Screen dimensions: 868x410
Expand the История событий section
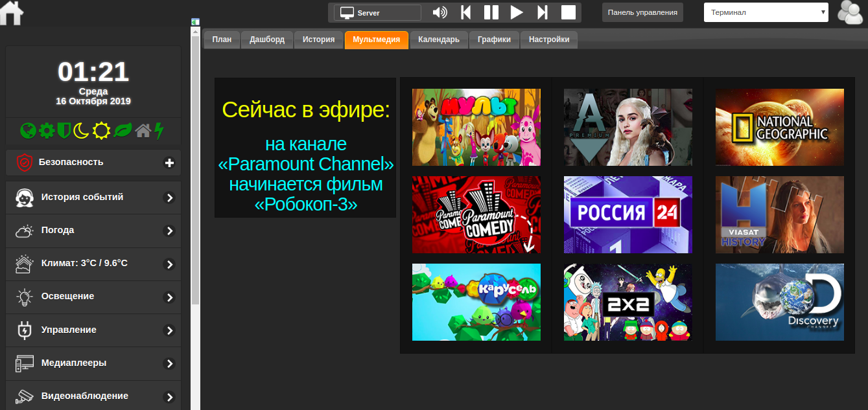[170, 197]
